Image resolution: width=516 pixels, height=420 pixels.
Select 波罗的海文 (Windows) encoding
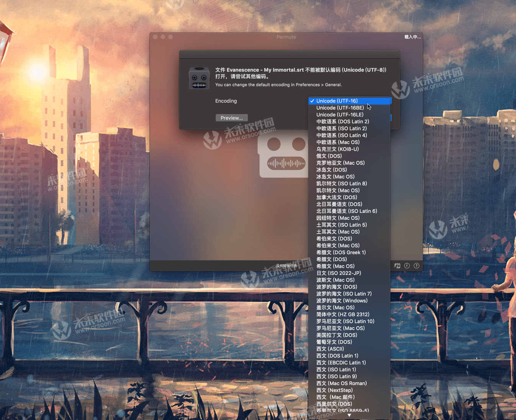[349, 301]
